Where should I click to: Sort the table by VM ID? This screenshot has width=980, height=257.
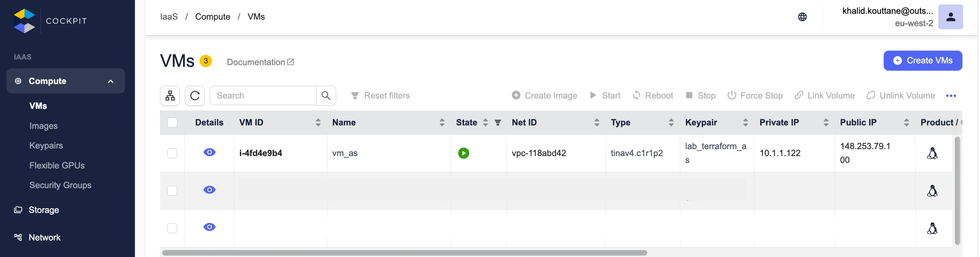[318, 123]
